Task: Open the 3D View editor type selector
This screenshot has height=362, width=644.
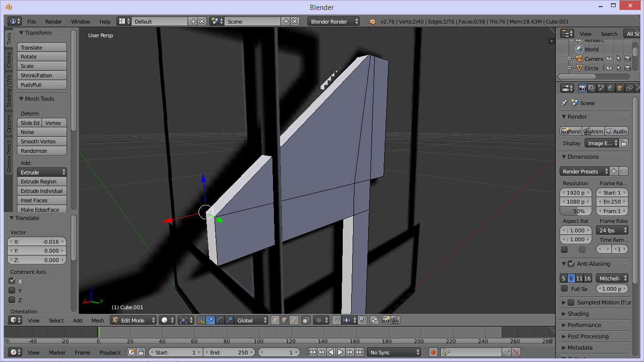Action: click(16, 320)
